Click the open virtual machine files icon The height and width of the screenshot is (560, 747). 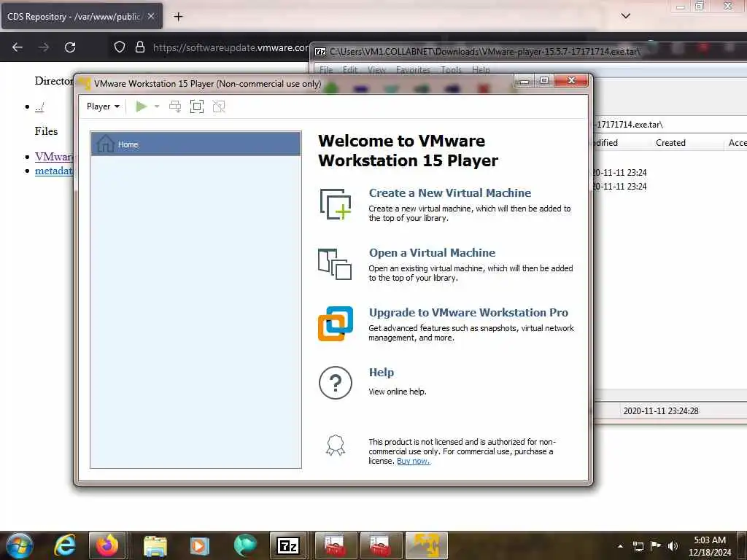click(335, 264)
